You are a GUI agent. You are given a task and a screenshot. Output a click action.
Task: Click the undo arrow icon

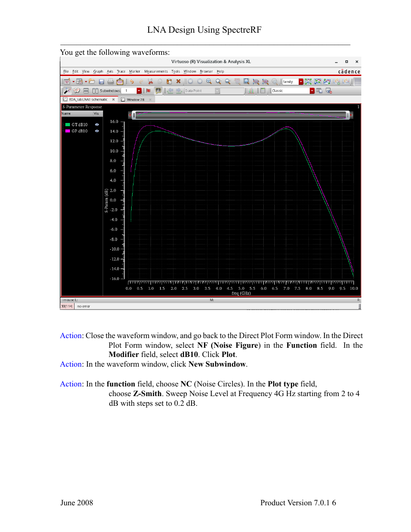tap(132, 82)
